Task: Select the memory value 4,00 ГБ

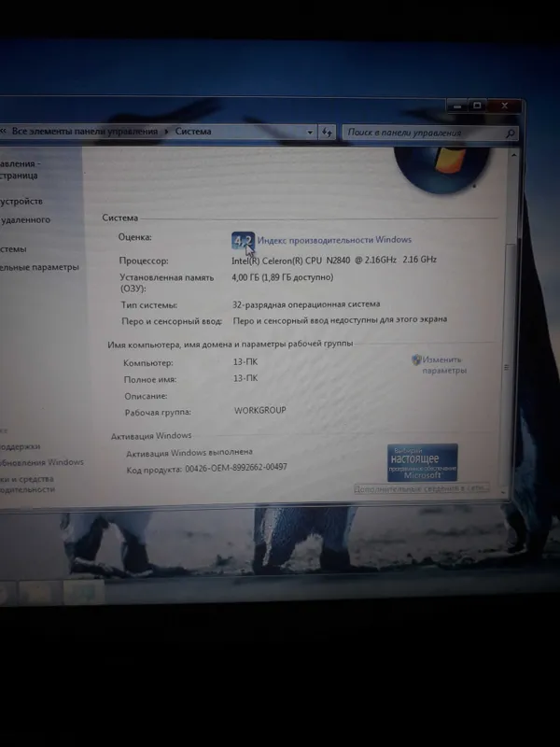Action: point(245,277)
